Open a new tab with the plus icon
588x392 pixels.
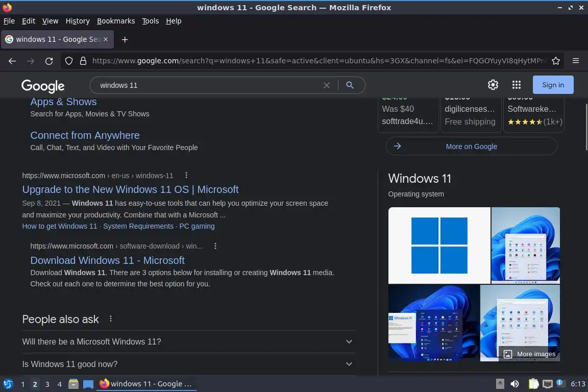[x=125, y=39]
